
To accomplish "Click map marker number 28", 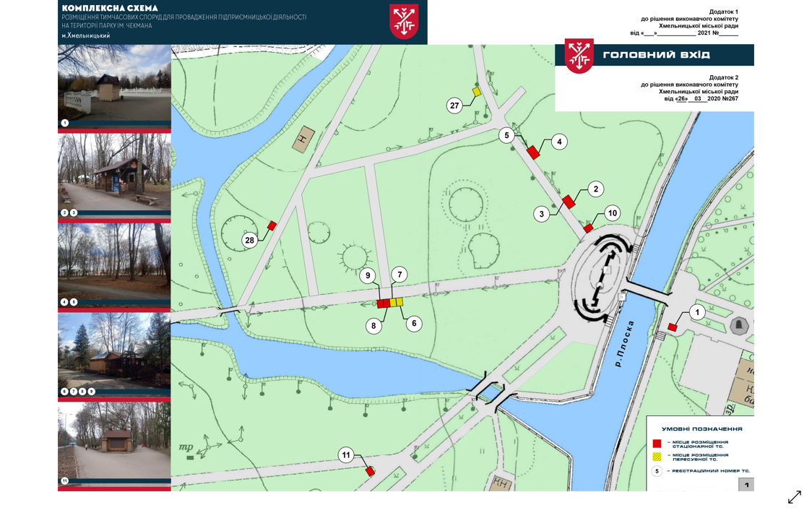I will [250, 240].
